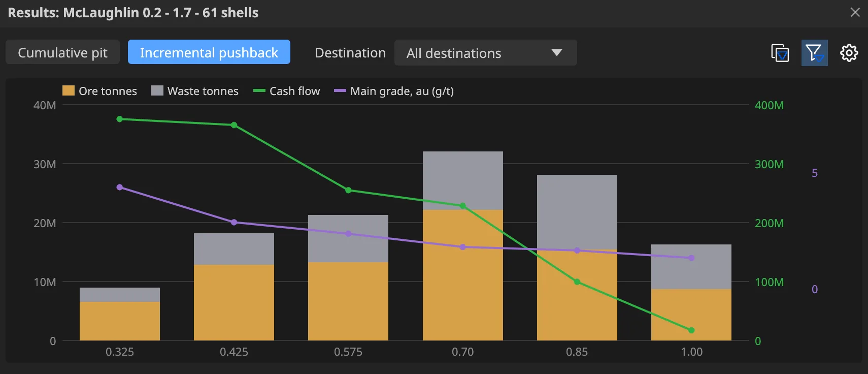868x374 pixels.
Task: Click the orange Ore tonnes swatch
Action: [68, 91]
